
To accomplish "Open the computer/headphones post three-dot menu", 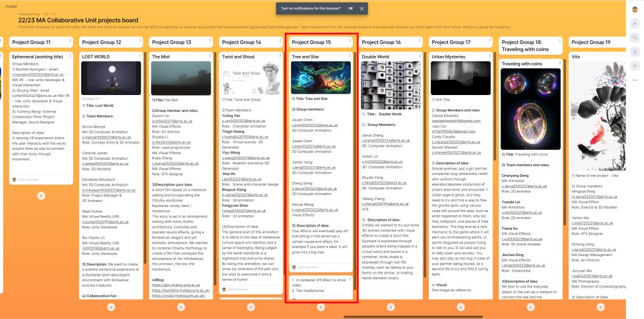I will tap(350, 279).
